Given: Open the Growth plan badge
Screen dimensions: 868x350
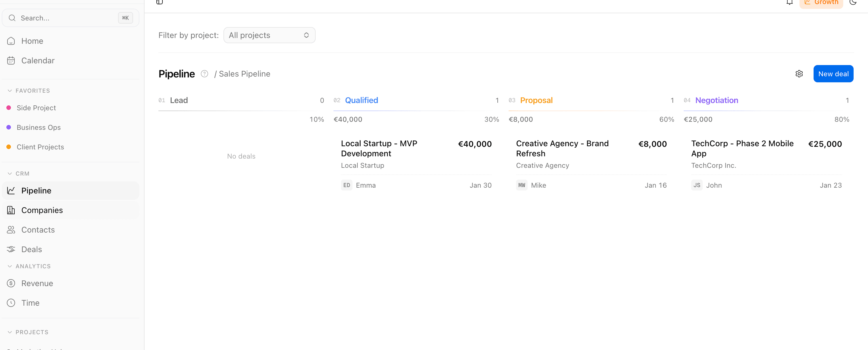Looking at the screenshot, I should pyautogui.click(x=821, y=3).
